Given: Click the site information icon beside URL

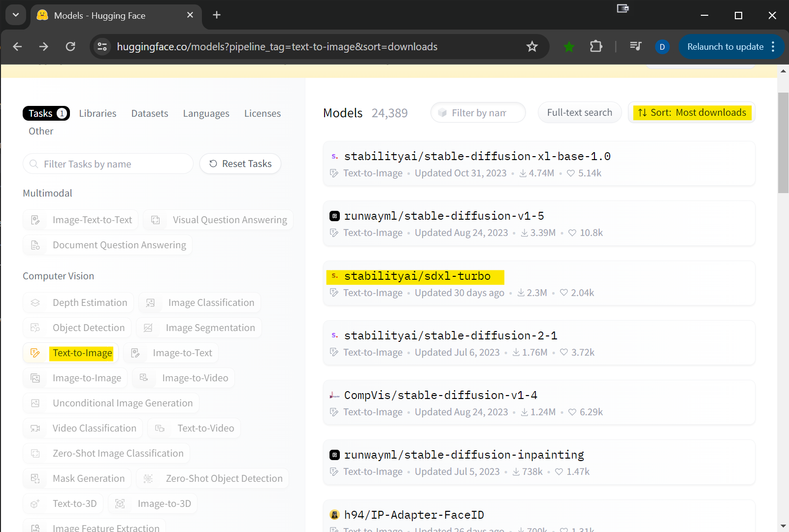Looking at the screenshot, I should (102, 47).
